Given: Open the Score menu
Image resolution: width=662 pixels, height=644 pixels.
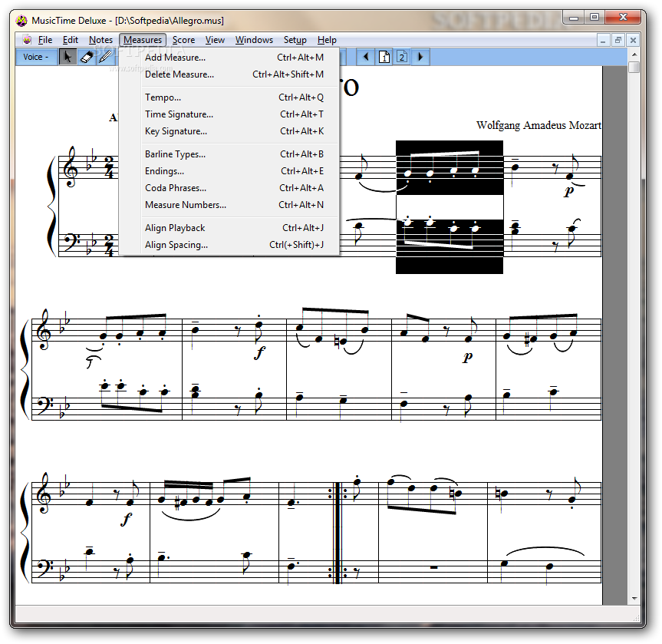Looking at the screenshot, I should point(183,40).
